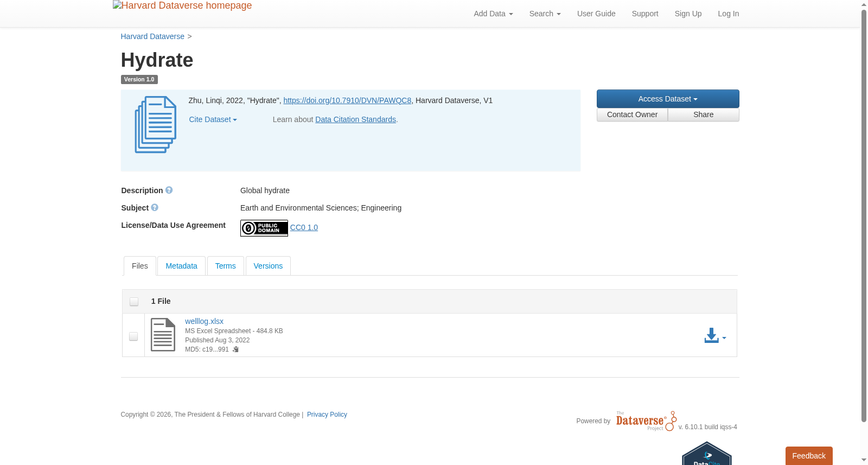Image resolution: width=868 pixels, height=465 pixels.
Task: Open the Data Citation Standards link
Action: [355, 119]
